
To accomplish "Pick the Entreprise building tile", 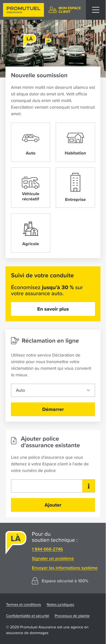I will [x=75, y=187].
